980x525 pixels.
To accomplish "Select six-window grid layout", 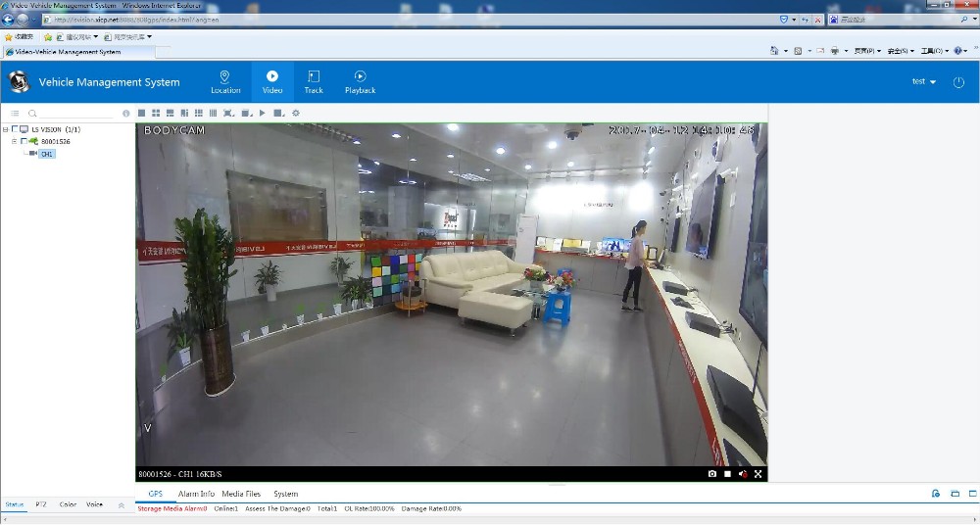I will [x=199, y=113].
